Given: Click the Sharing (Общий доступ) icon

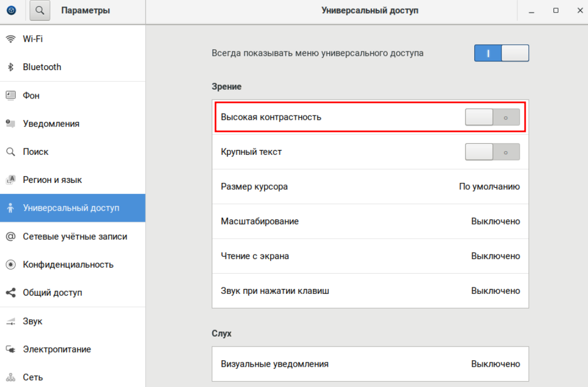Looking at the screenshot, I should pos(10,293).
